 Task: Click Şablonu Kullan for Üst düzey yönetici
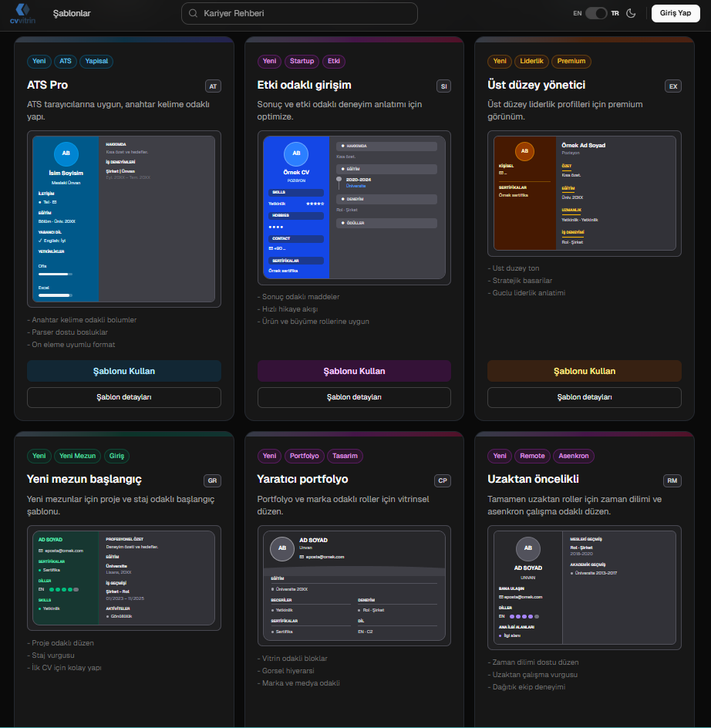pos(585,371)
